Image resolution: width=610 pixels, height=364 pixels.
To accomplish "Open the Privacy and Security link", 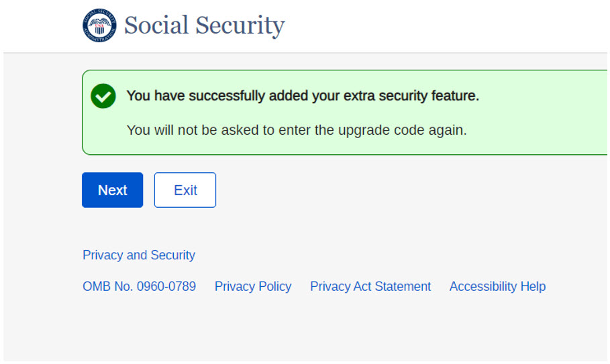I will tap(139, 255).
